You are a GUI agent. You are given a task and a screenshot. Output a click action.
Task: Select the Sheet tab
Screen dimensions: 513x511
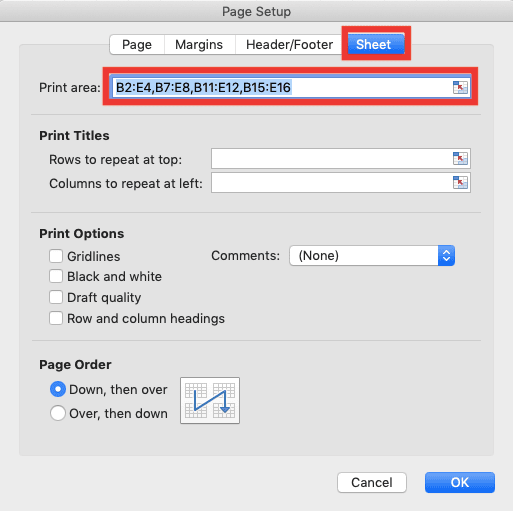point(375,44)
